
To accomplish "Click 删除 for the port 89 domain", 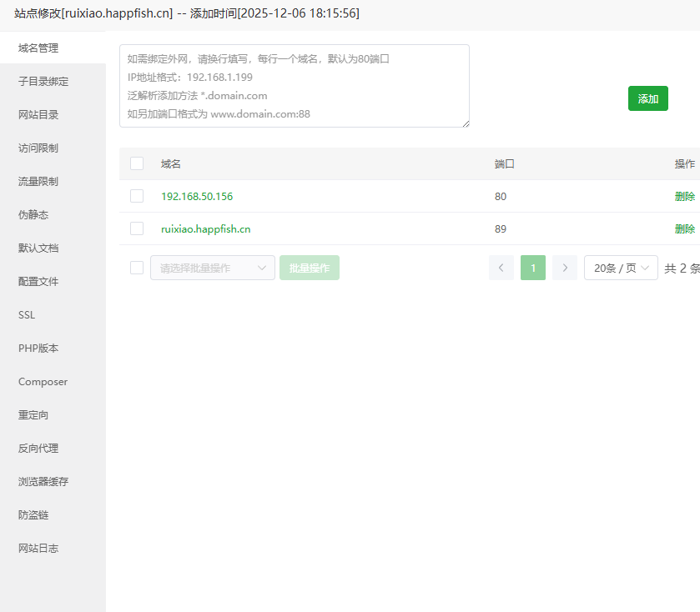I will (x=684, y=228).
